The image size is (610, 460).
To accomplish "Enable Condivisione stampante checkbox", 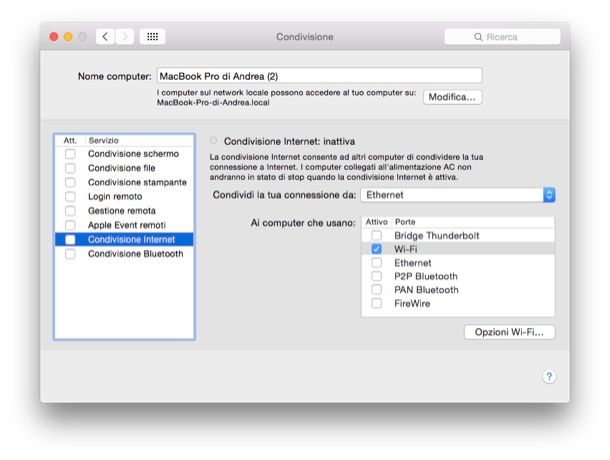I will 70,182.
